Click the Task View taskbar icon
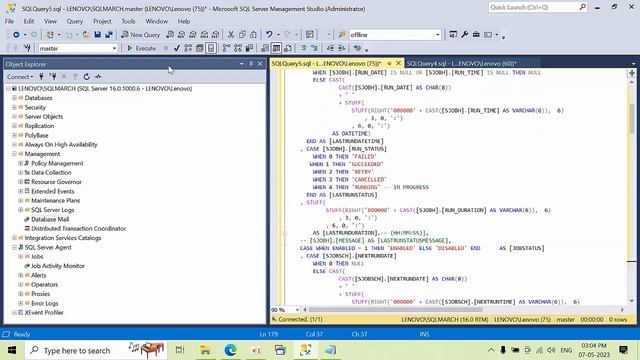The height and width of the screenshot is (360, 640). click(x=180, y=350)
